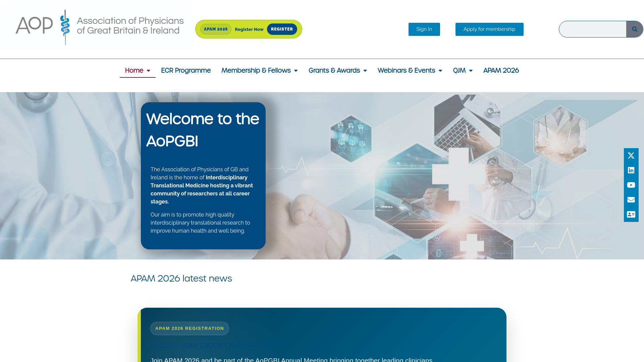Image resolution: width=644 pixels, height=362 pixels.
Task: Open the QJM menu label
Action: (x=459, y=70)
